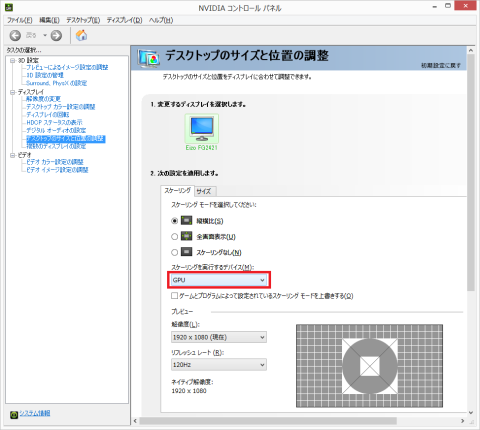The height and width of the screenshot is (430, 480).
Task: Open デスクトップ カラー設定の調整 tree item
Action: coord(61,107)
